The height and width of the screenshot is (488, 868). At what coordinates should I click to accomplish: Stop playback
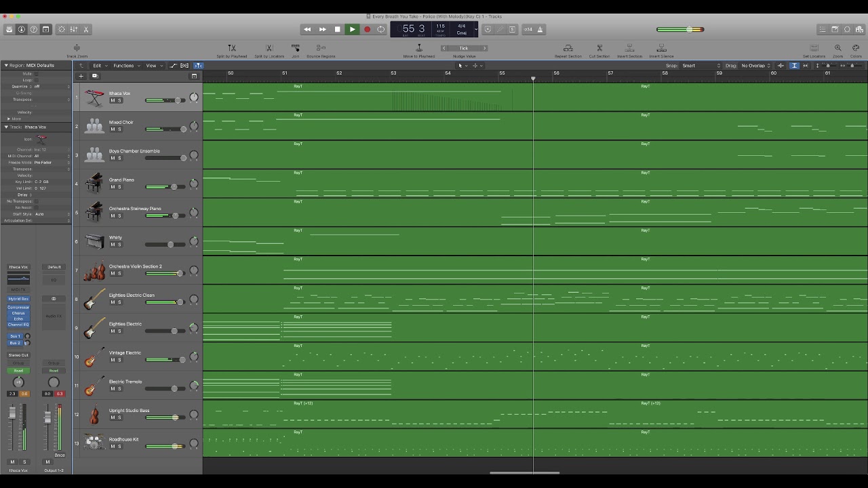pos(337,29)
